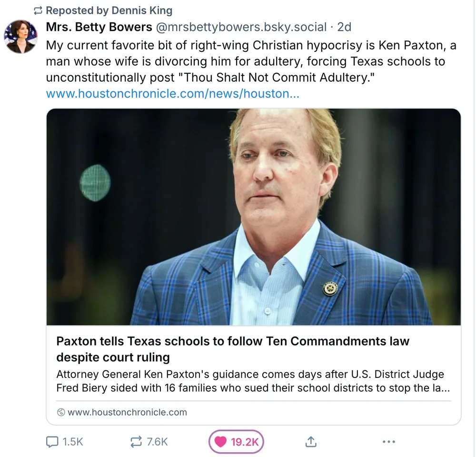This screenshot has height=457, width=476.
Task: Click the 19.2K like count
Action: pyautogui.click(x=244, y=442)
